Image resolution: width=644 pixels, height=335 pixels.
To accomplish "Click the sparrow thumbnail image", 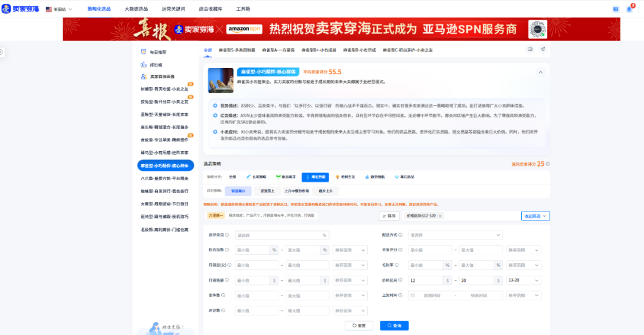I will coord(221,80).
